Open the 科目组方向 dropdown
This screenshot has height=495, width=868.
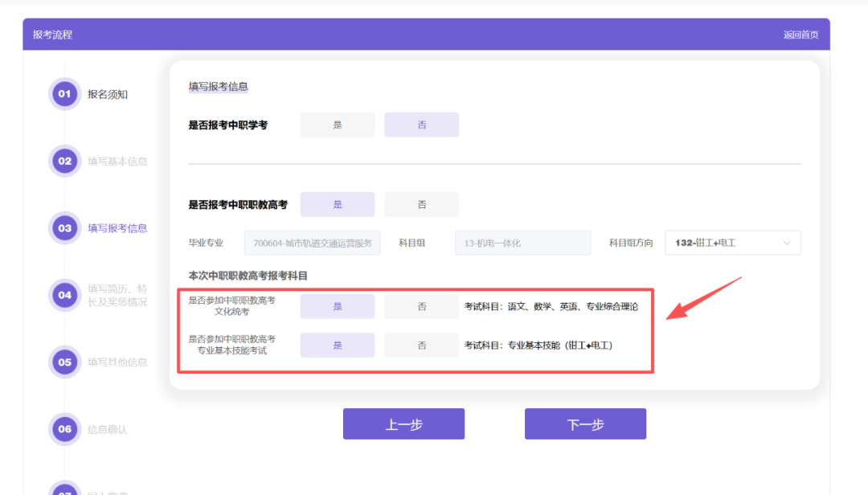(x=733, y=243)
